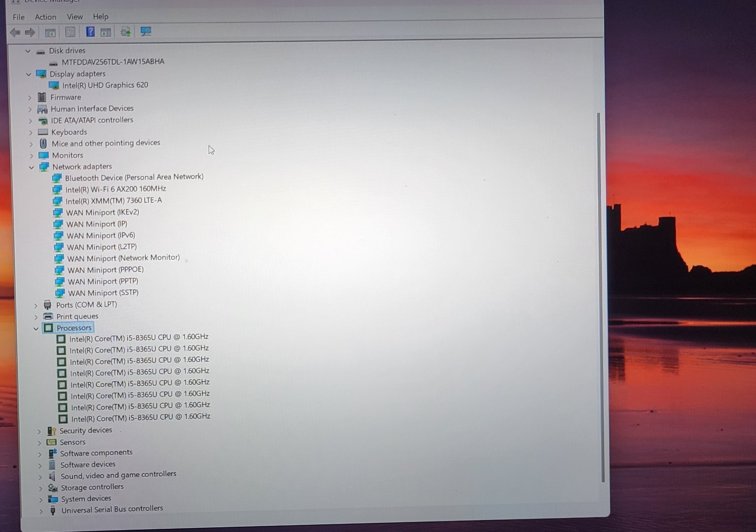Expand the Firmware category
Viewport: 756px width, 532px height.
point(30,98)
